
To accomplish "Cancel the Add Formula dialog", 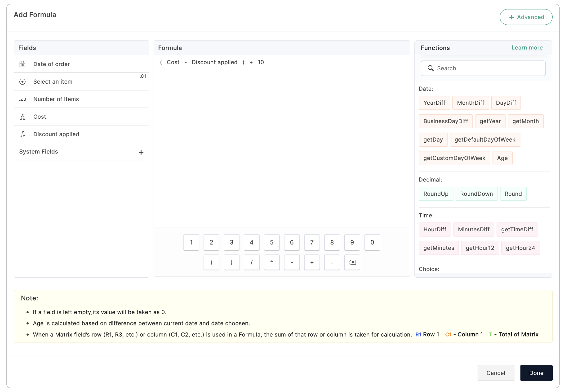I will 496,373.
